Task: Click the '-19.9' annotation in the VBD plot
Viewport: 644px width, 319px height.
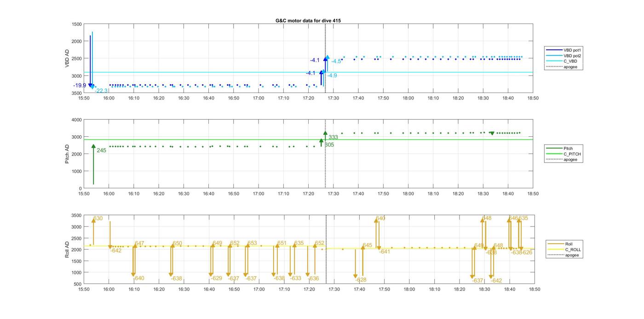Action: 80,86
